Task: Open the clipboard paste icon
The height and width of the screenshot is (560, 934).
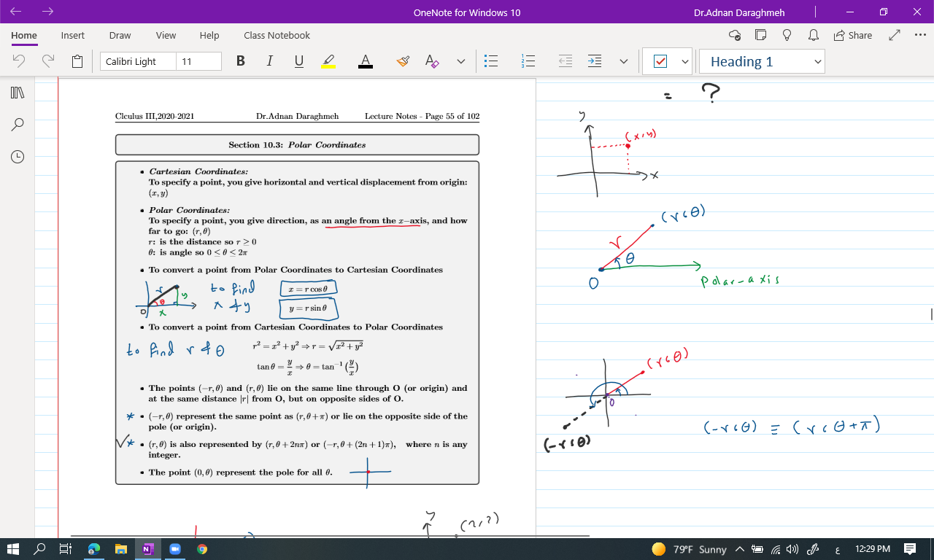Action: coord(77,61)
